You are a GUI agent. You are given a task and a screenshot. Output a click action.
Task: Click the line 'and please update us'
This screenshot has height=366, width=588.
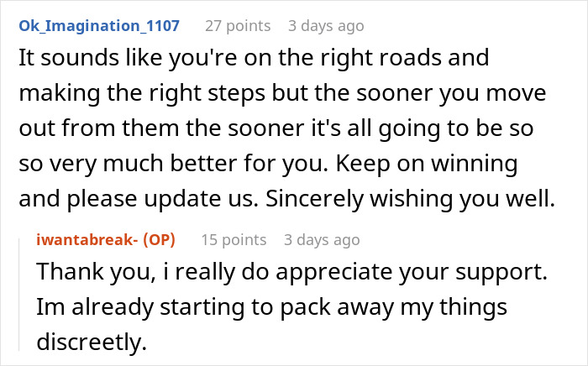click(287, 199)
